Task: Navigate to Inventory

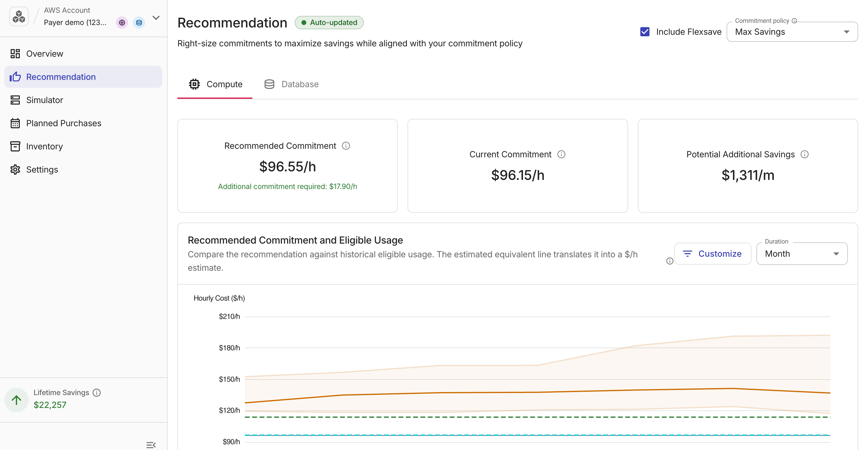Action: click(x=83, y=146)
